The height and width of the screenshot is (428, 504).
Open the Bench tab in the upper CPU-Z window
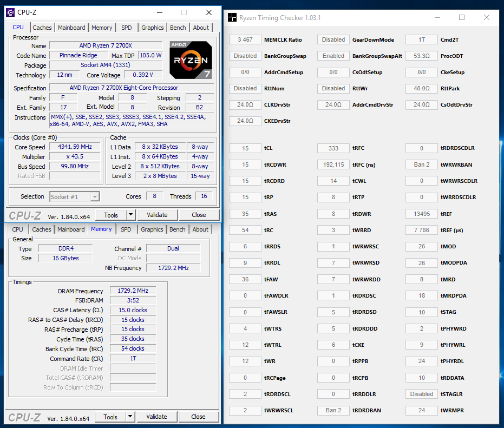178,28
